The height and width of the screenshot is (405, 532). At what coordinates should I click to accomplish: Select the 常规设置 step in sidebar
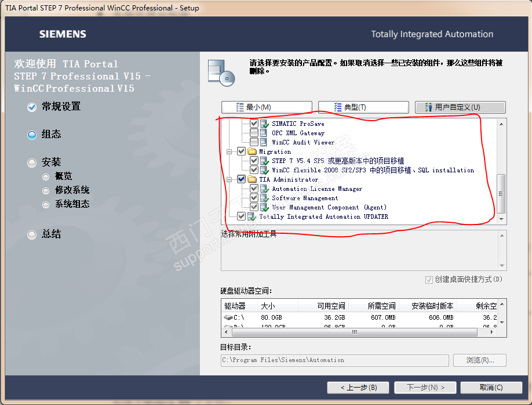61,107
